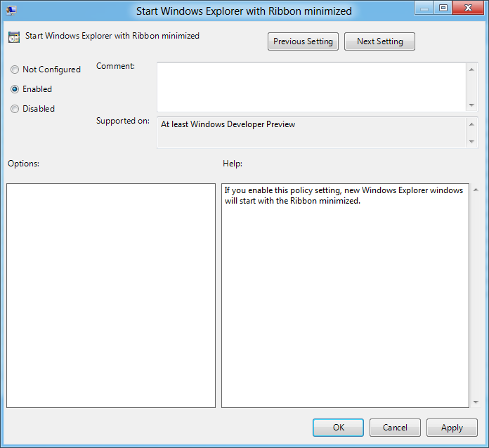Screen dimensions: 489x448
Task: Click inside the empty Options panel
Action: (111, 295)
